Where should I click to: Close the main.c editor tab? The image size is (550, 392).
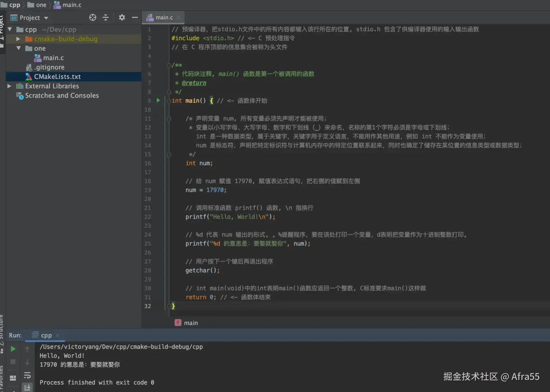pyautogui.click(x=179, y=17)
